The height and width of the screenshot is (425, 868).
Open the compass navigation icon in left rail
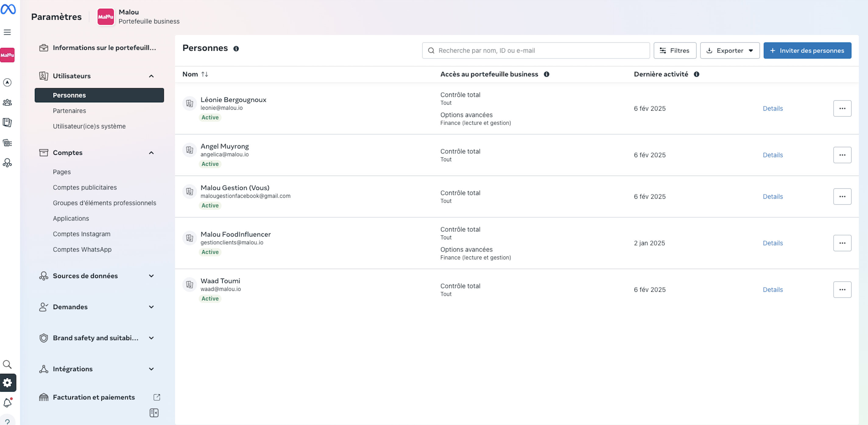(7, 82)
